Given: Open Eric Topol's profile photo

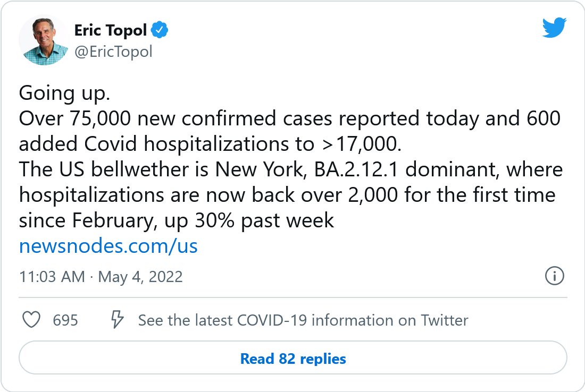Looking at the screenshot, I should coord(44,40).
